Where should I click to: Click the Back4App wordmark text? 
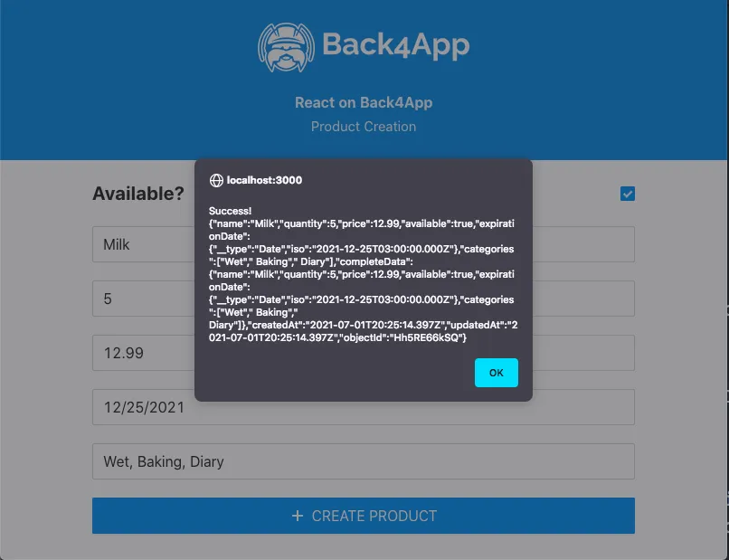[x=395, y=45]
